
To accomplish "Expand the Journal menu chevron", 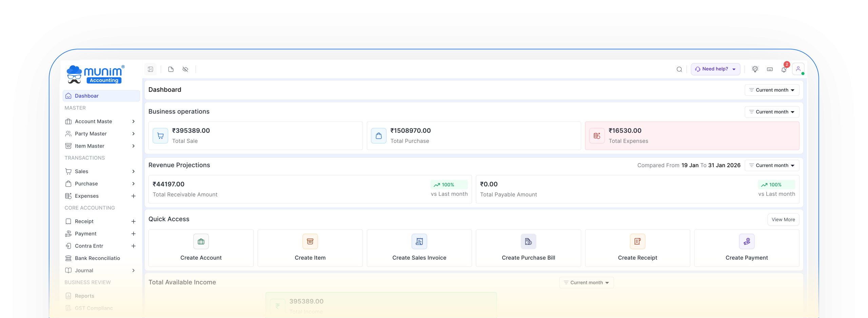I will pos(133,270).
